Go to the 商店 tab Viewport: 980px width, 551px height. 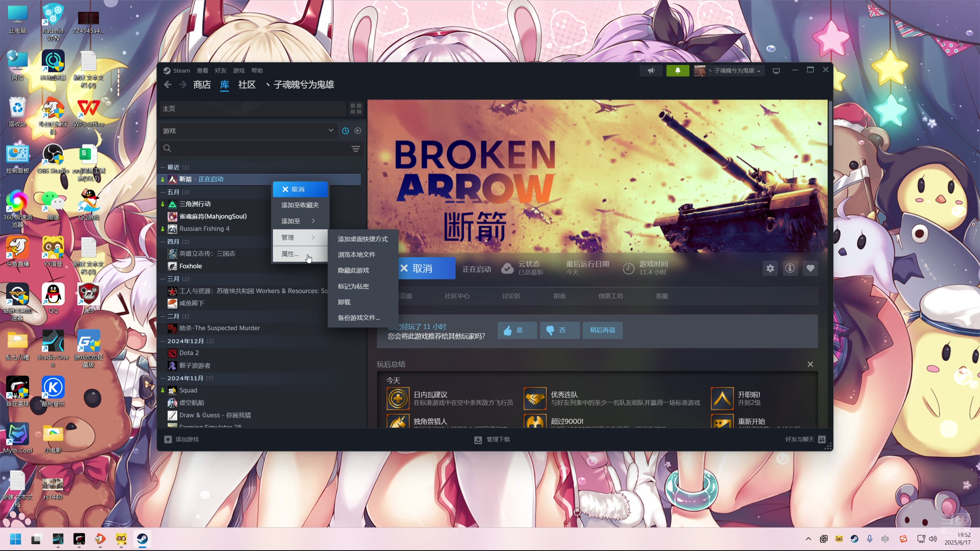point(202,85)
